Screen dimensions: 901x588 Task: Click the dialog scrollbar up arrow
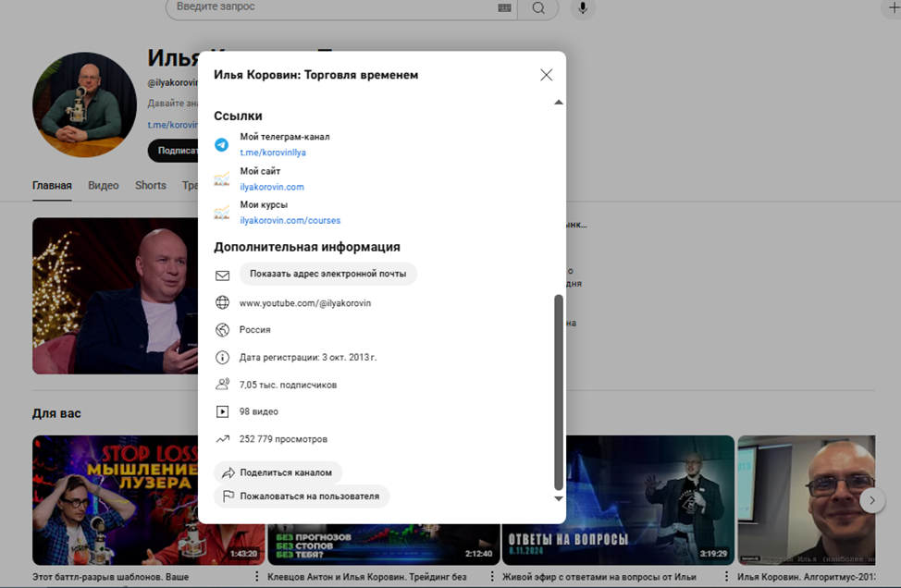558,103
